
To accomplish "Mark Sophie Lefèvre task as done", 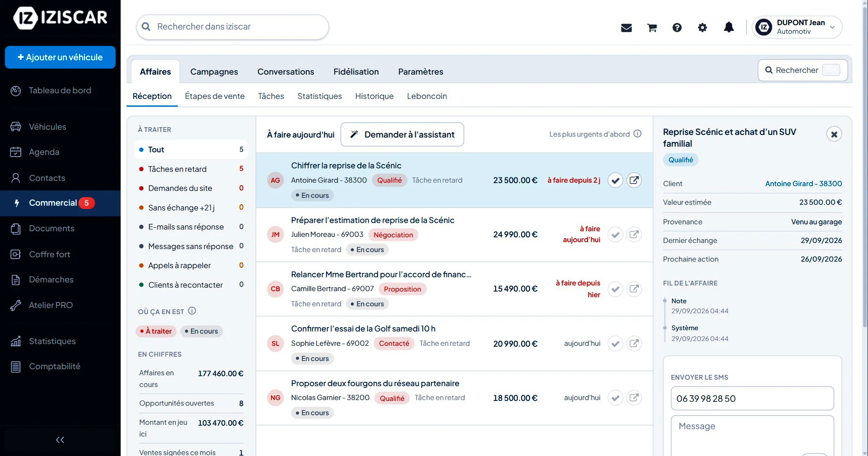I will coord(615,344).
